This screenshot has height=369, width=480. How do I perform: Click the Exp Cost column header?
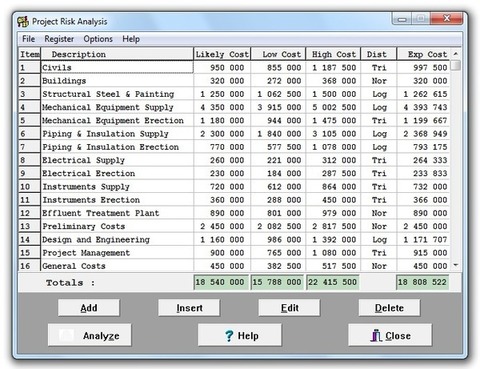(x=423, y=54)
